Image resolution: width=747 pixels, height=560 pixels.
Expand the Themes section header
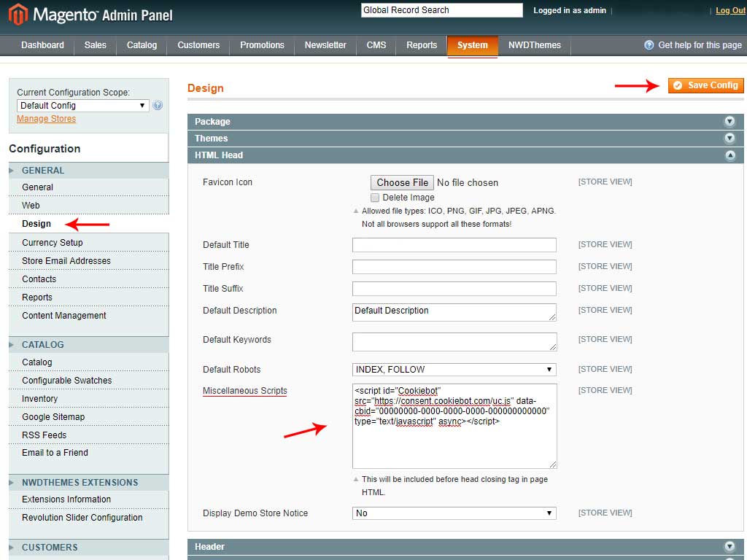[465, 138]
